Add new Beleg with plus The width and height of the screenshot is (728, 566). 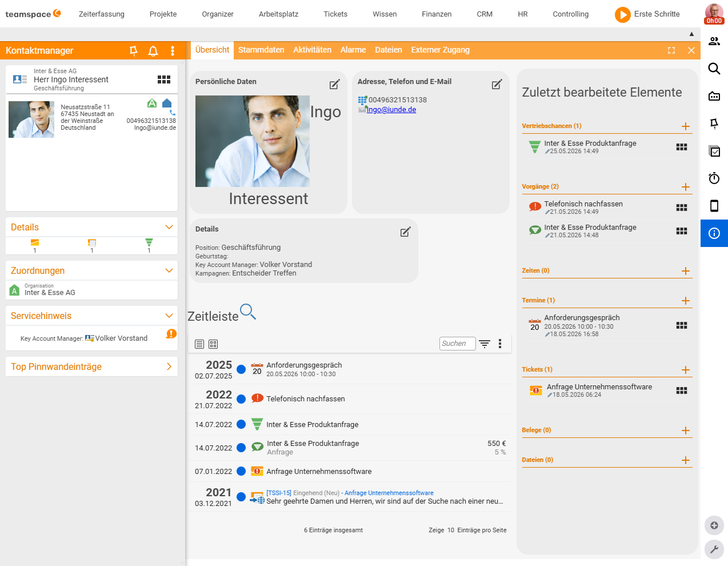(x=686, y=431)
